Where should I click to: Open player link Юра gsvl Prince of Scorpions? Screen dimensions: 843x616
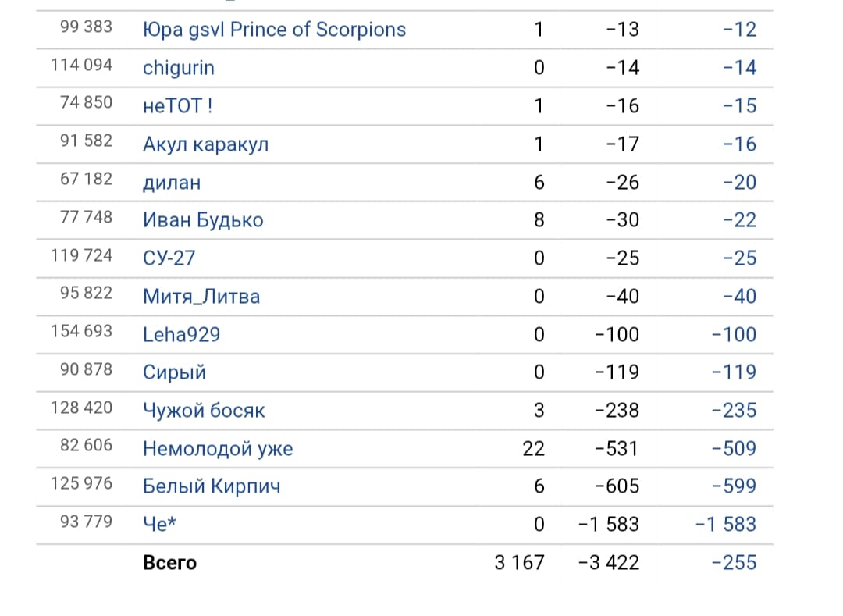[274, 30]
